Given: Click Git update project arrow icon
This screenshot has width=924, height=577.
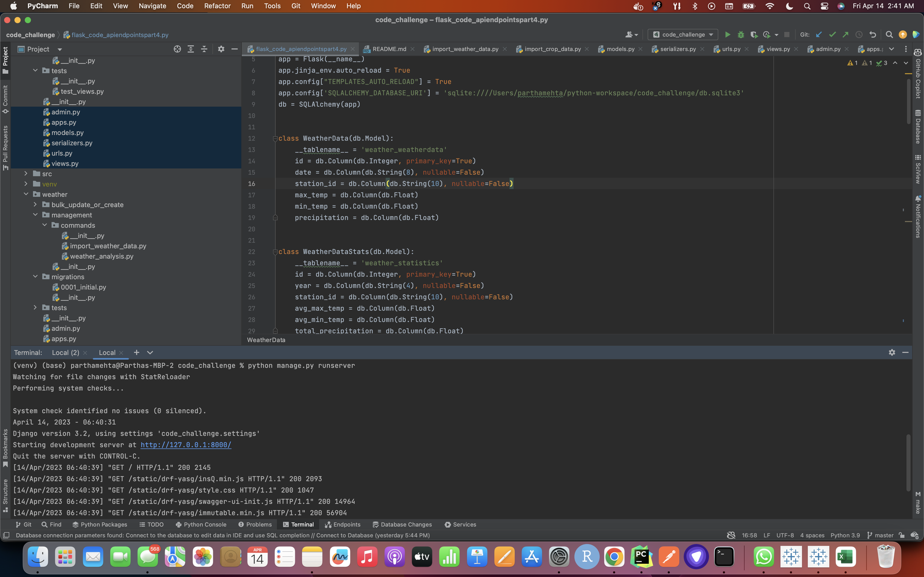Looking at the screenshot, I should point(819,35).
